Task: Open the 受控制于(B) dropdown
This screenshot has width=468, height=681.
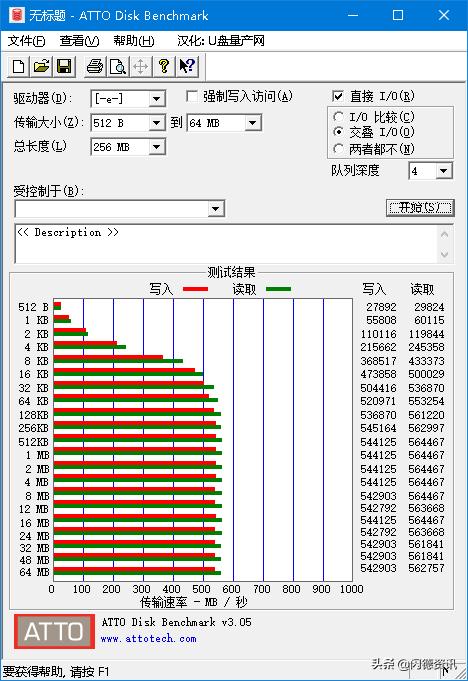Action: click(x=216, y=209)
